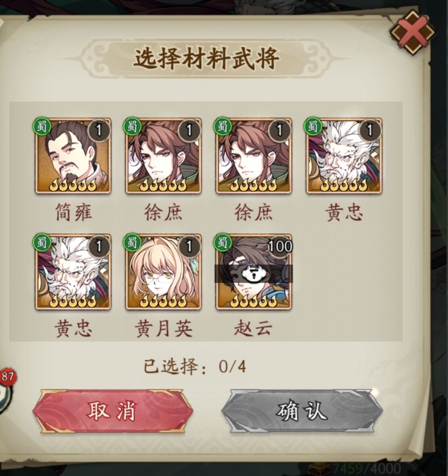Select the second 徐庶 hero portrait

pyautogui.click(x=253, y=156)
